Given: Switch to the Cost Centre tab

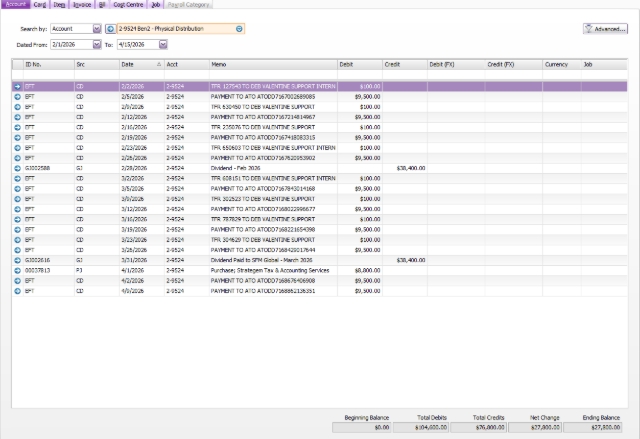Looking at the screenshot, I should click(x=128, y=4).
